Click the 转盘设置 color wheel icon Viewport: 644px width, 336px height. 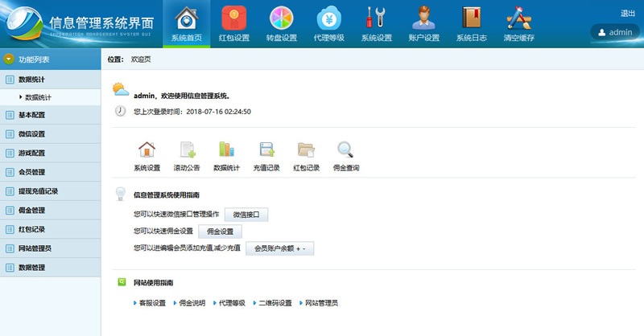coord(282,18)
